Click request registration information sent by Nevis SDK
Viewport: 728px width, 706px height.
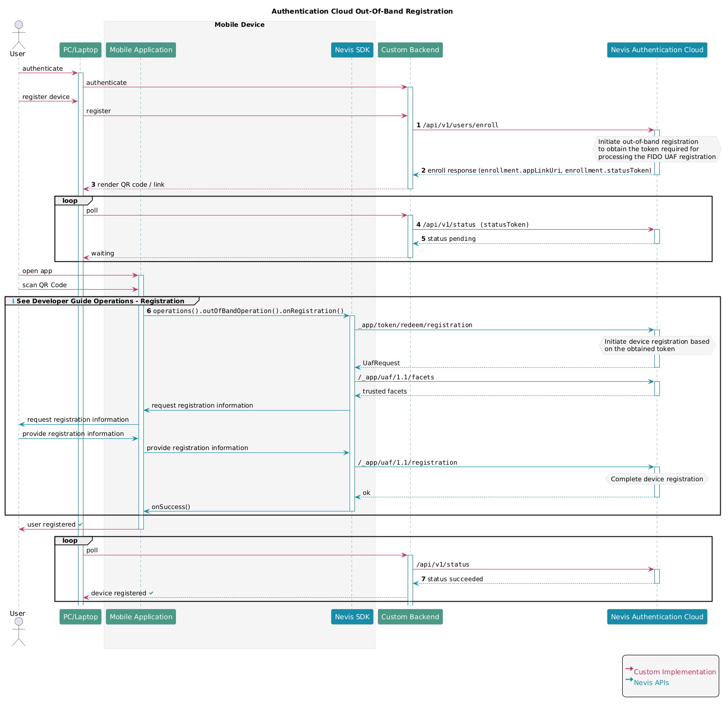[202, 406]
